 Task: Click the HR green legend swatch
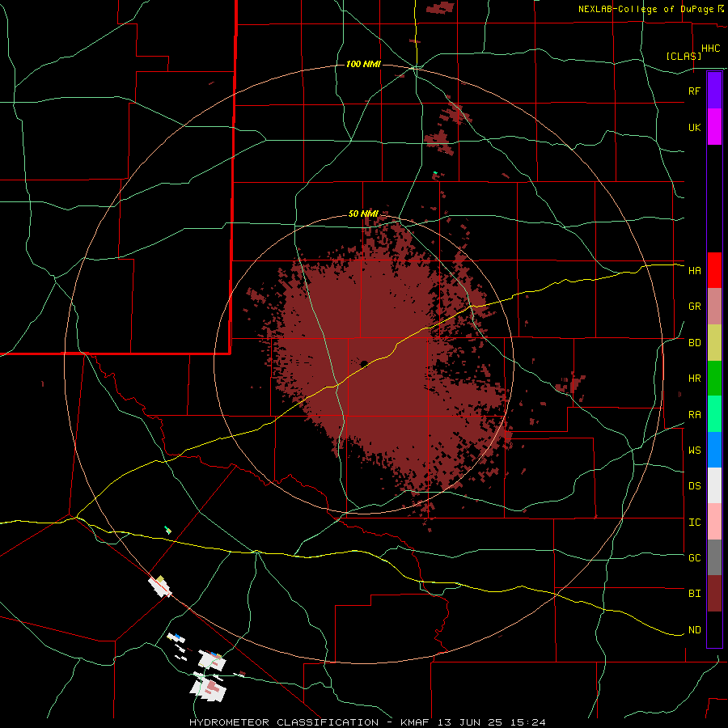tap(714, 379)
